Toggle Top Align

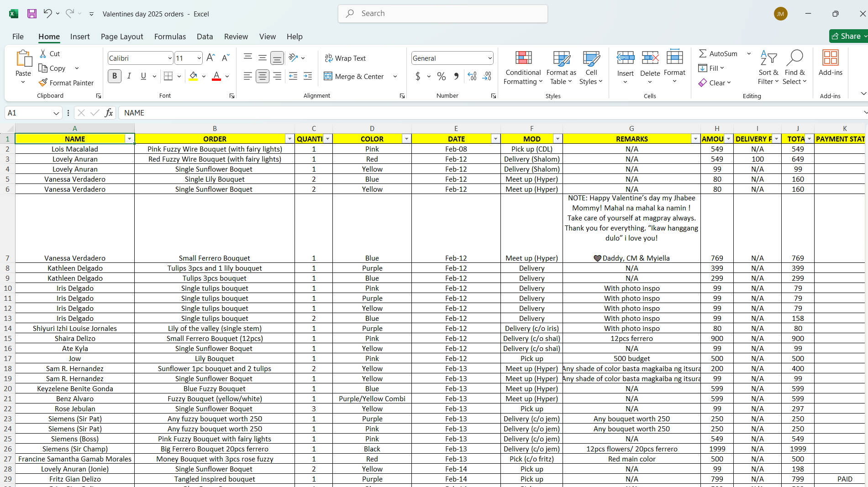[x=247, y=58]
